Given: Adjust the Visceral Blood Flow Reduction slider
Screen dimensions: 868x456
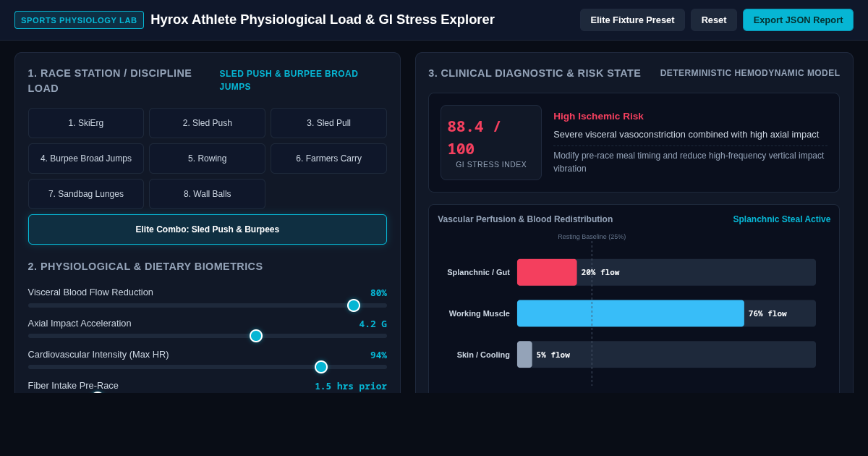Looking at the screenshot, I should point(208,305).
